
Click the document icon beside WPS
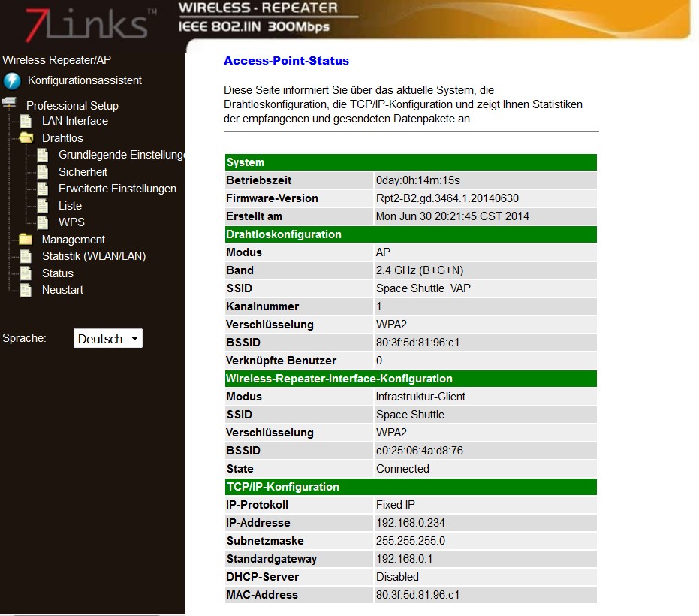44,222
